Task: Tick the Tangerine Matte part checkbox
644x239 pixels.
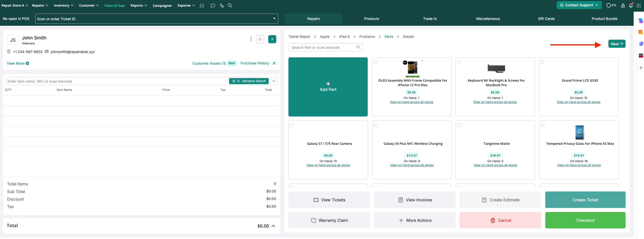Action: coord(459,125)
